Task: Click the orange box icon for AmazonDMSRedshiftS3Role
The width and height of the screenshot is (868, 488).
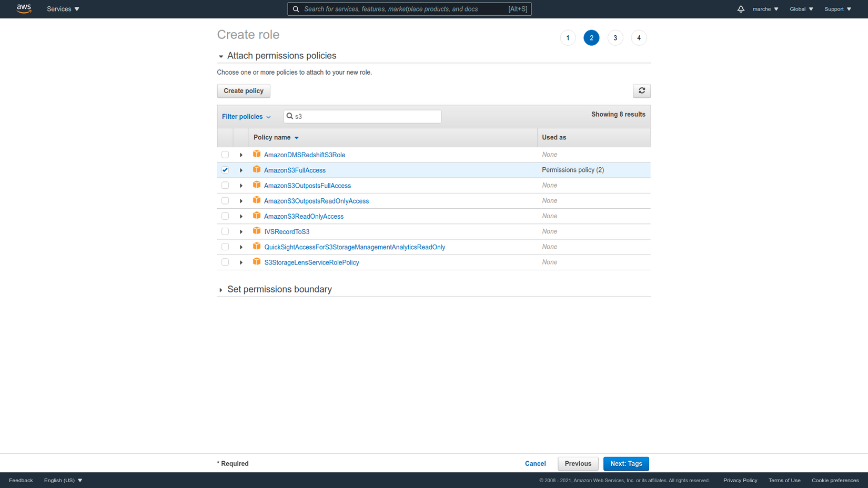Action: (x=257, y=154)
